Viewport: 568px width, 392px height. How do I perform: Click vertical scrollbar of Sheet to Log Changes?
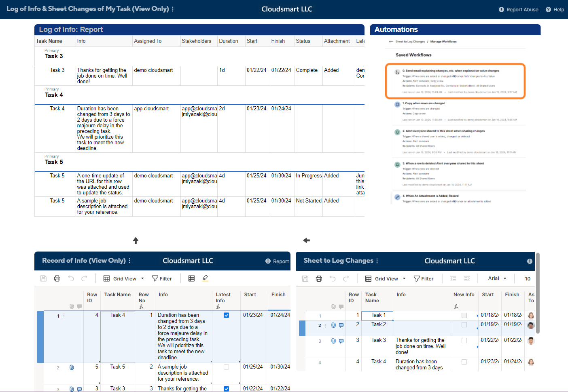[x=538, y=293]
